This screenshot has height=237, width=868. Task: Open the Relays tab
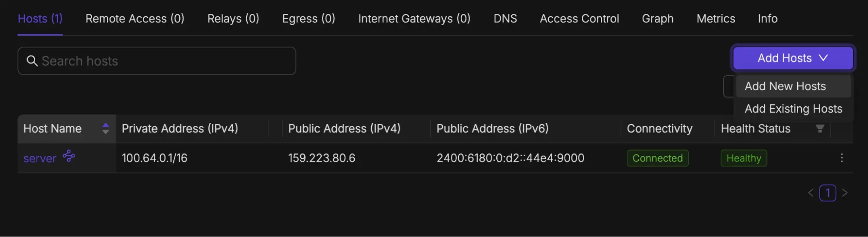(233, 19)
